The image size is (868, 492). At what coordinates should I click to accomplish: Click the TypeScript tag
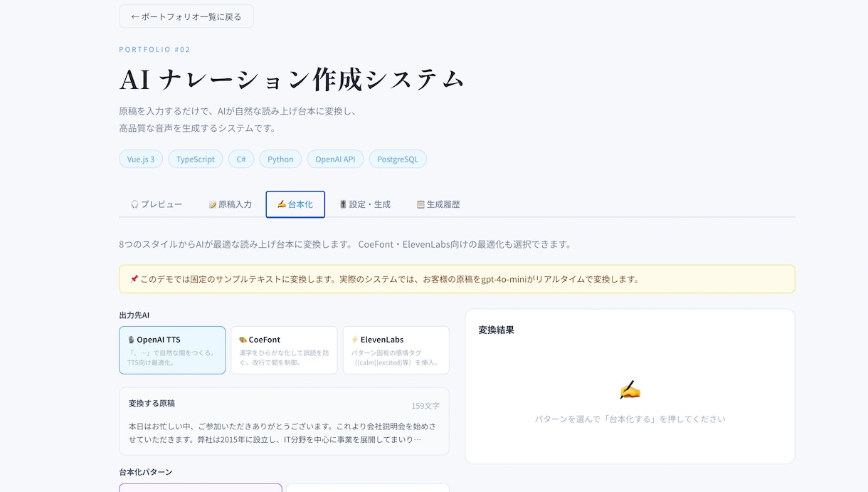(196, 159)
